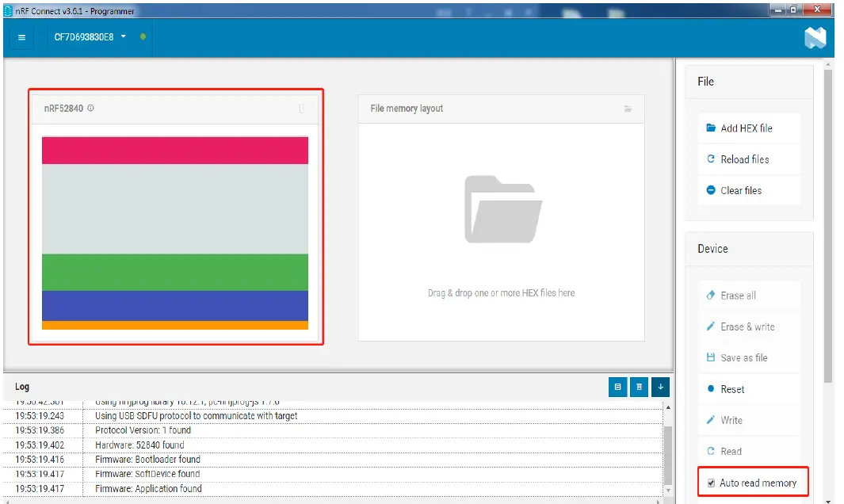Click the 'nRF52840' panel title

coord(63,109)
